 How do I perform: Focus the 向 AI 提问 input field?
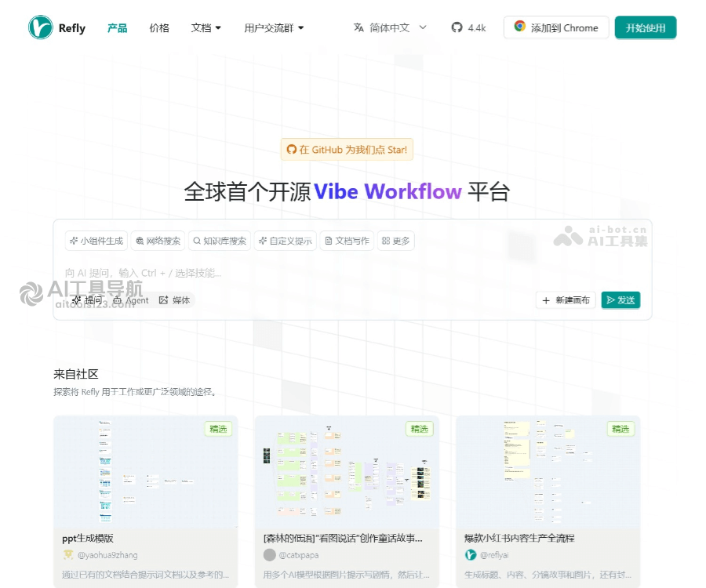[351, 273]
